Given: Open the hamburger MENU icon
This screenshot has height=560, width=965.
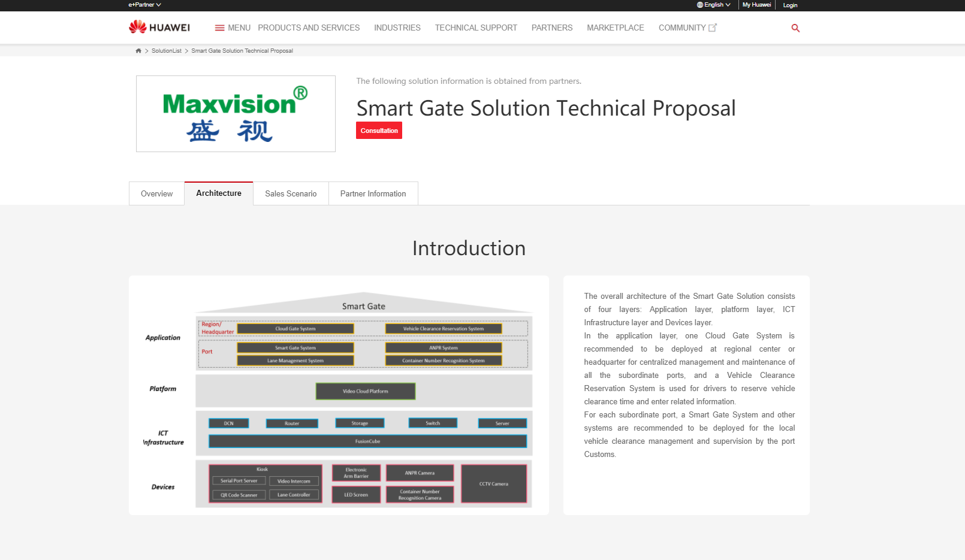Looking at the screenshot, I should coord(219,28).
